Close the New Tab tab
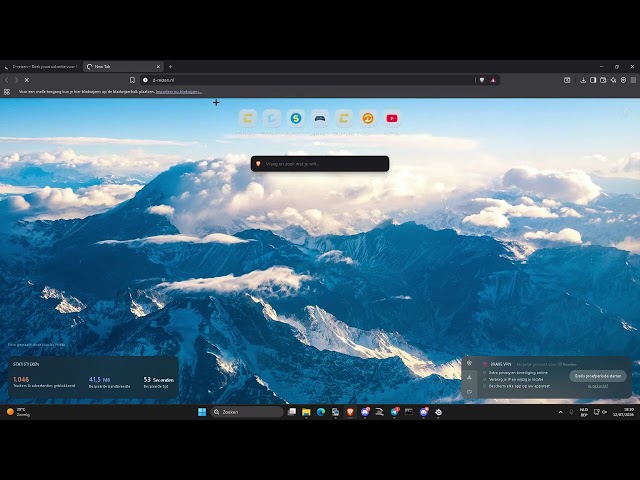Image resolution: width=640 pixels, height=480 pixels. point(158,67)
